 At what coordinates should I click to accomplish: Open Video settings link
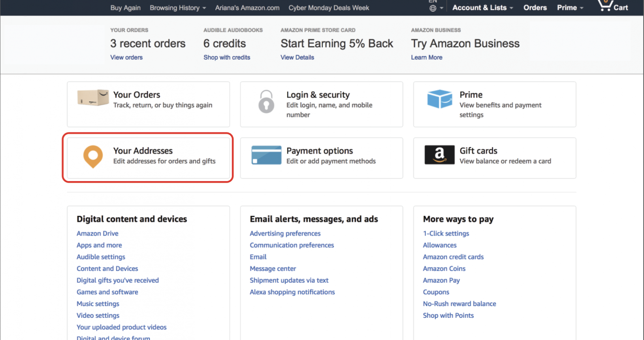click(x=98, y=315)
